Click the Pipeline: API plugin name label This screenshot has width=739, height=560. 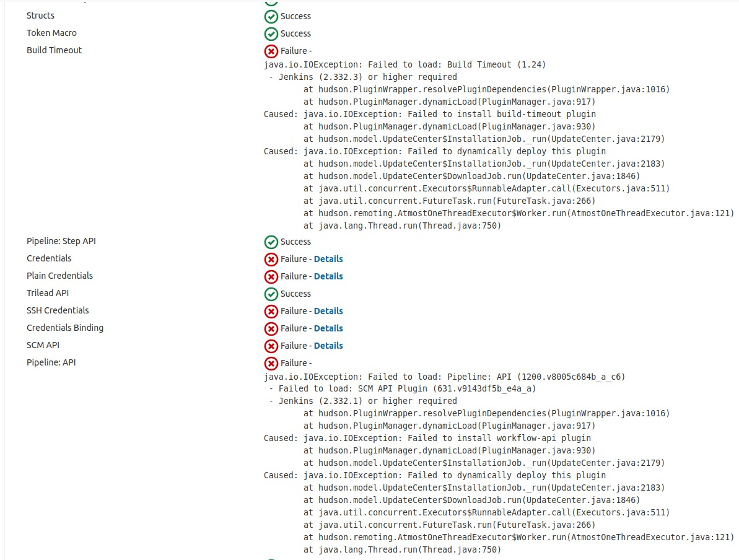[51, 362]
